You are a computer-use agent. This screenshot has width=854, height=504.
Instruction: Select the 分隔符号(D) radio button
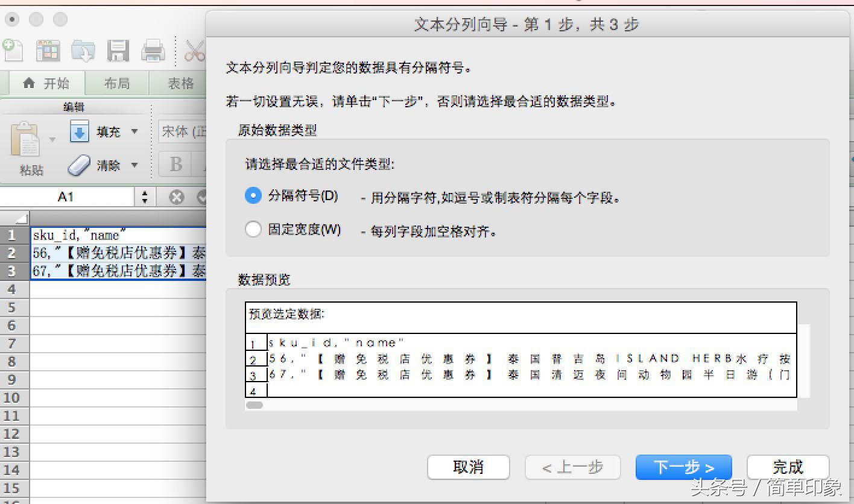(x=253, y=196)
